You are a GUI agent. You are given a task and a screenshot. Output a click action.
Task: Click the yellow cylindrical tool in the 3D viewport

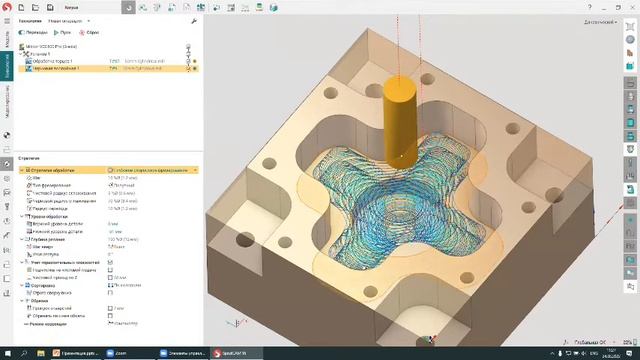tap(400, 122)
